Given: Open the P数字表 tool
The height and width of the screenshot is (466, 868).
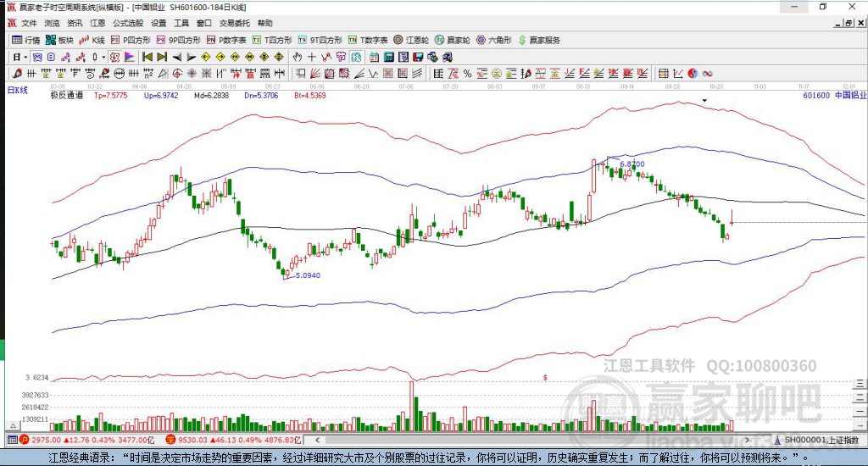Looking at the screenshot, I should (226, 40).
